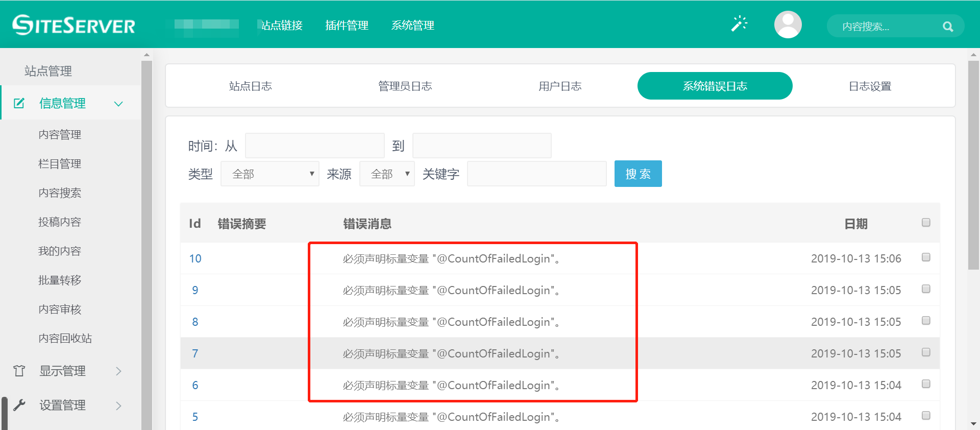Viewport: 980px width, 430px height.
Task: Open 投稿内容 in sidebar
Action: 60,222
